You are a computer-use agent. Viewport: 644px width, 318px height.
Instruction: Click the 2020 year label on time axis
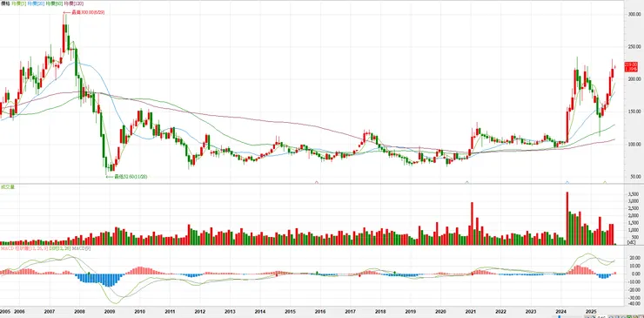click(x=440, y=312)
